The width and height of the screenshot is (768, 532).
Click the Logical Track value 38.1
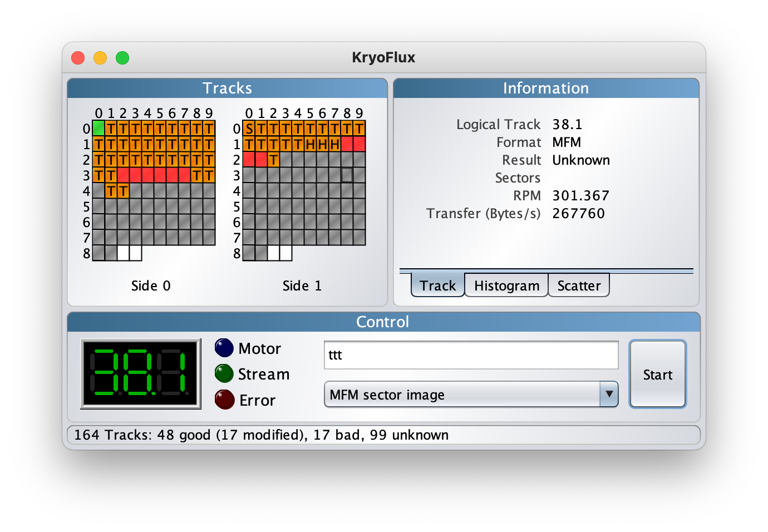567,124
